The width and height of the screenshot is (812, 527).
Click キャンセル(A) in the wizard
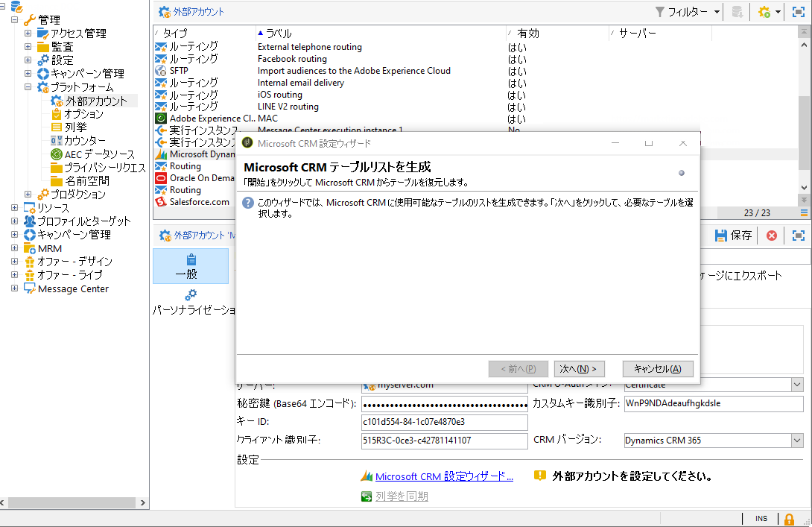click(657, 369)
